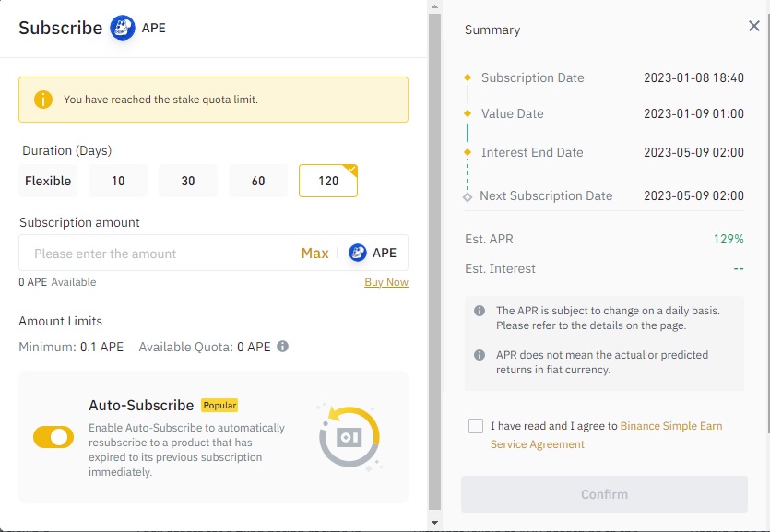Screen dimensions: 770x532
Task: Open the Buy Now link
Action: [386, 282]
